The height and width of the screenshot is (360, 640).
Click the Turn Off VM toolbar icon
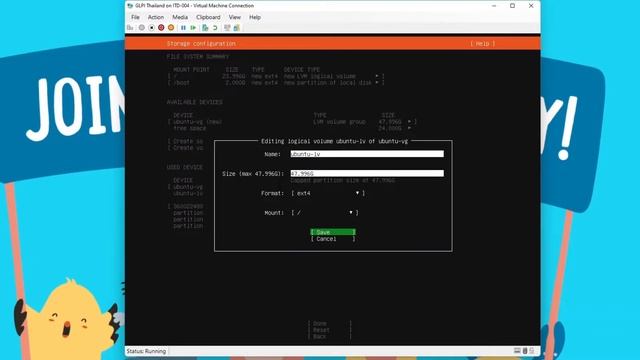point(151,28)
